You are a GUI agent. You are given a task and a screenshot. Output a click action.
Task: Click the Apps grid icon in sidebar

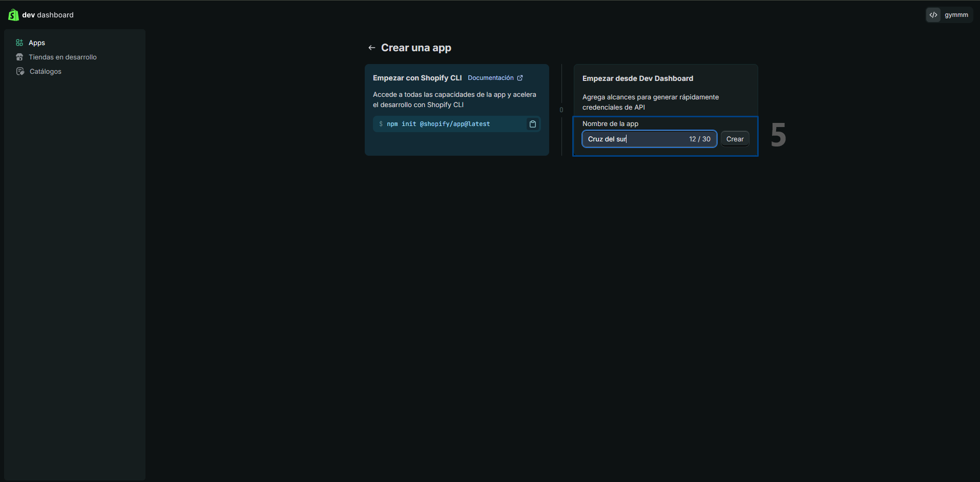[x=19, y=43]
